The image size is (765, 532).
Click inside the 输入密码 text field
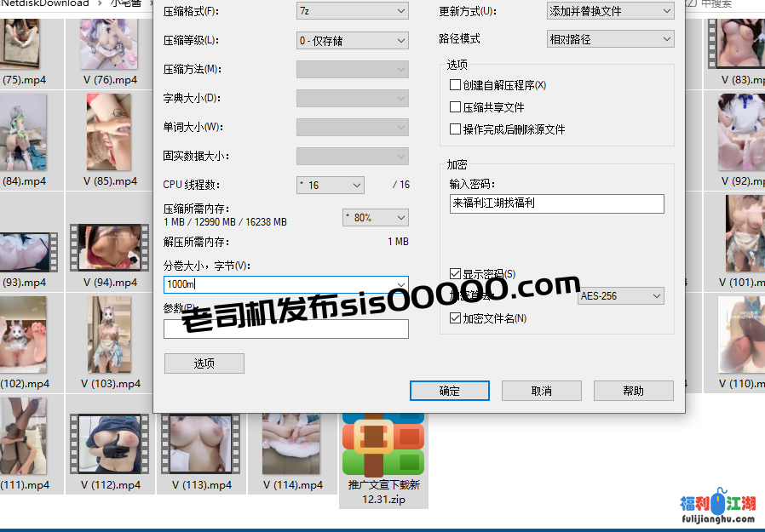click(x=556, y=203)
